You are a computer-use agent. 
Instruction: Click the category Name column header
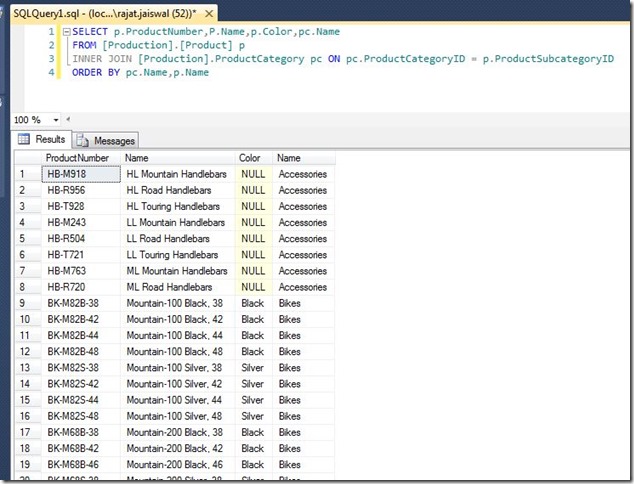[304, 158]
